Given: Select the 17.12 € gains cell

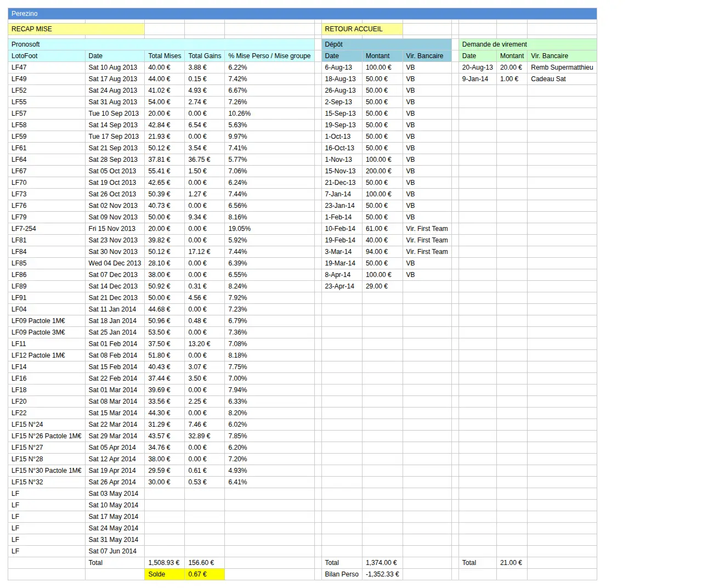Looking at the screenshot, I should tap(205, 252).
